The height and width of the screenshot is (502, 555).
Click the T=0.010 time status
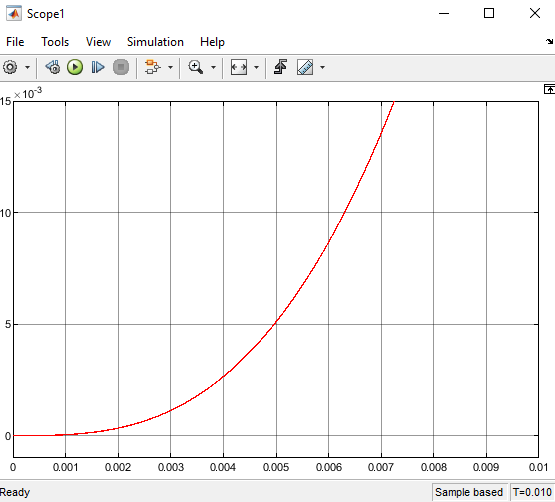[532, 492]
